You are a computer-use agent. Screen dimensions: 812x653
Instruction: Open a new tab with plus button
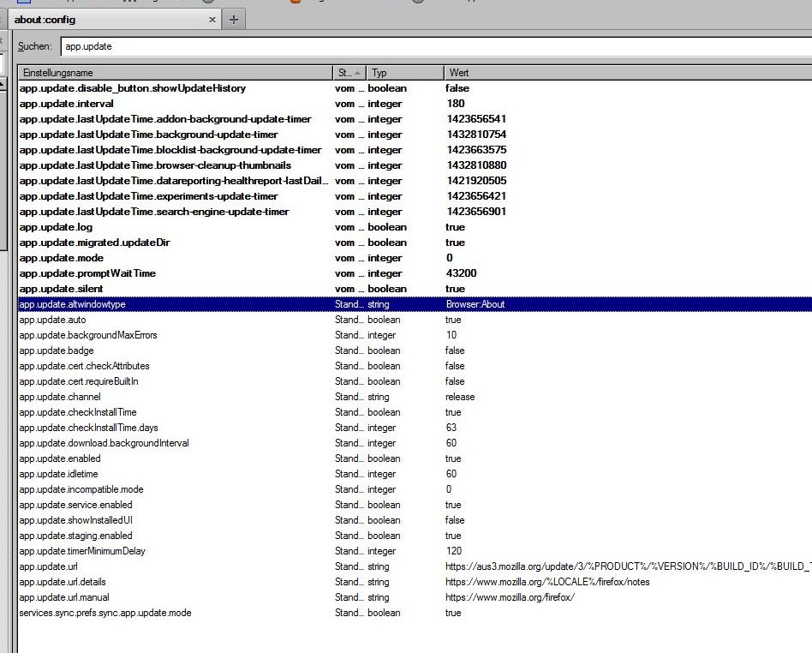click(233, 20)
